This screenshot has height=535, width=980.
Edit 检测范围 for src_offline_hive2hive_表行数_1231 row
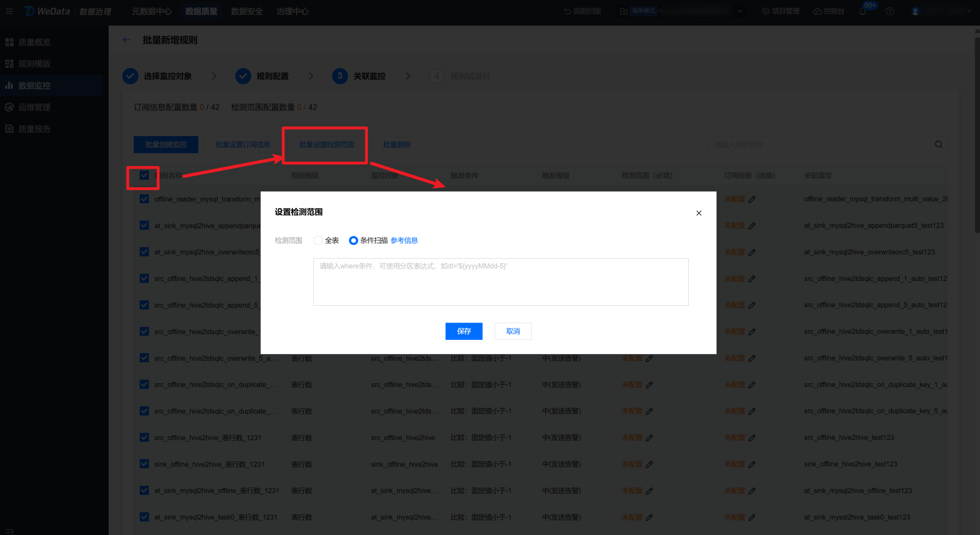pos(649,438)
